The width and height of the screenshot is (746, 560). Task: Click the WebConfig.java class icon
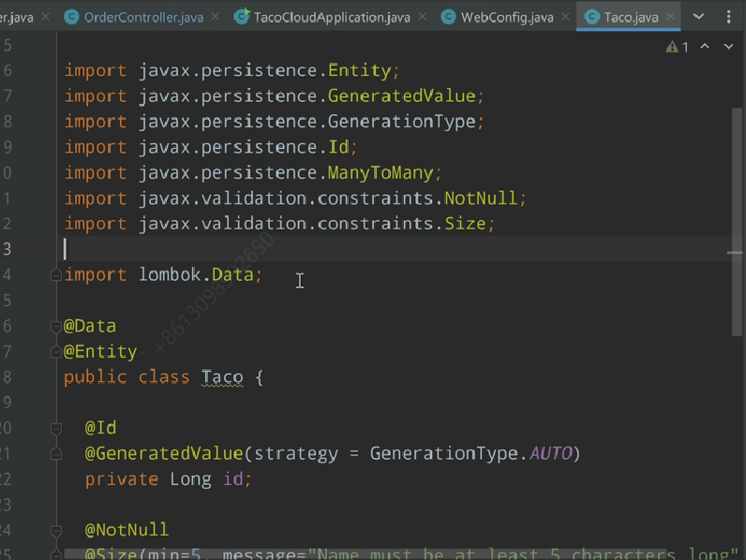click(x=448, y=17)
